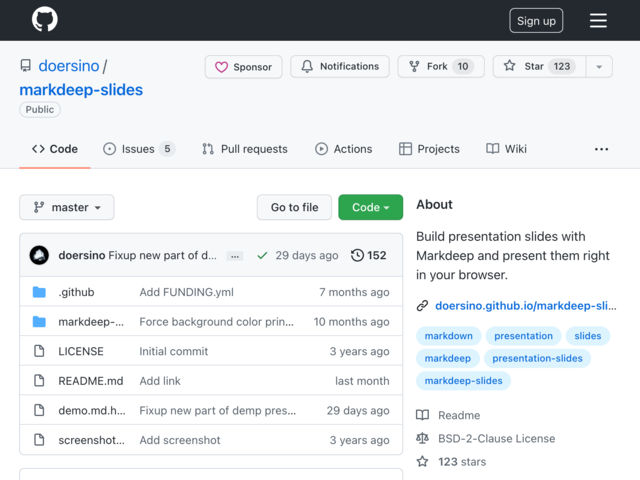Switch to the Code tab
The height and width of the screenshot is (480, 640).
55,149
